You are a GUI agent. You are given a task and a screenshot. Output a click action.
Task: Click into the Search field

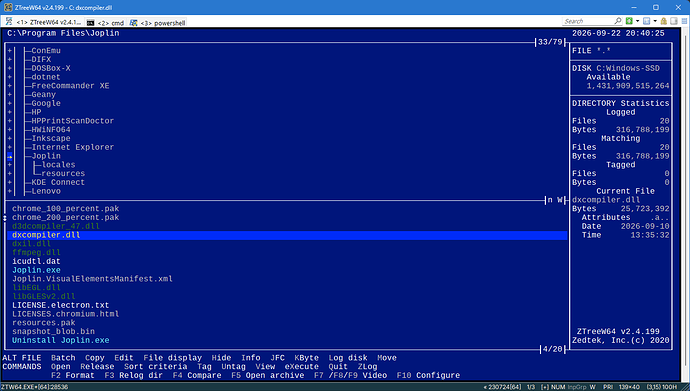tap(588, 21)
